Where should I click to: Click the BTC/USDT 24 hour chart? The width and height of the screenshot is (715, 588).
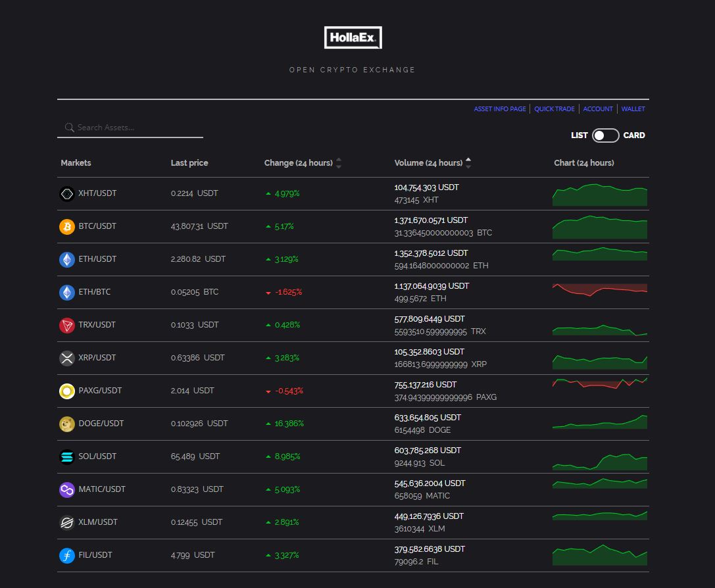tap(599, 226)
